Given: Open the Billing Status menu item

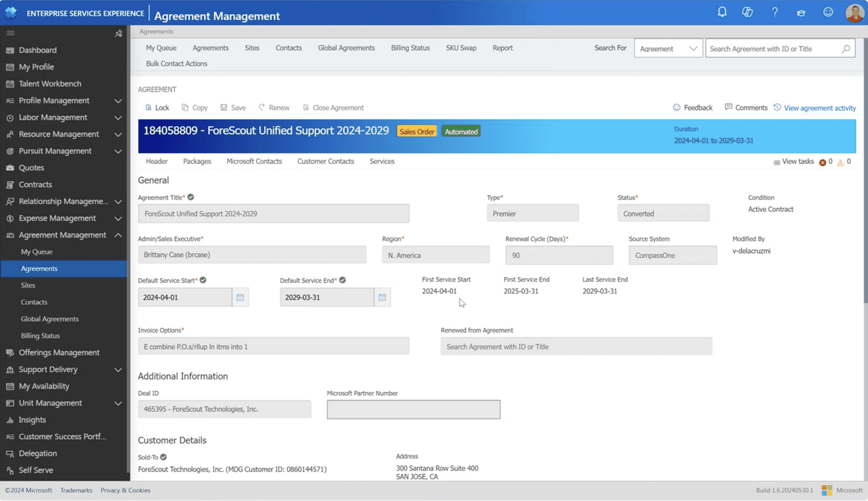Looking at the screenshot, I should [410, 48].
